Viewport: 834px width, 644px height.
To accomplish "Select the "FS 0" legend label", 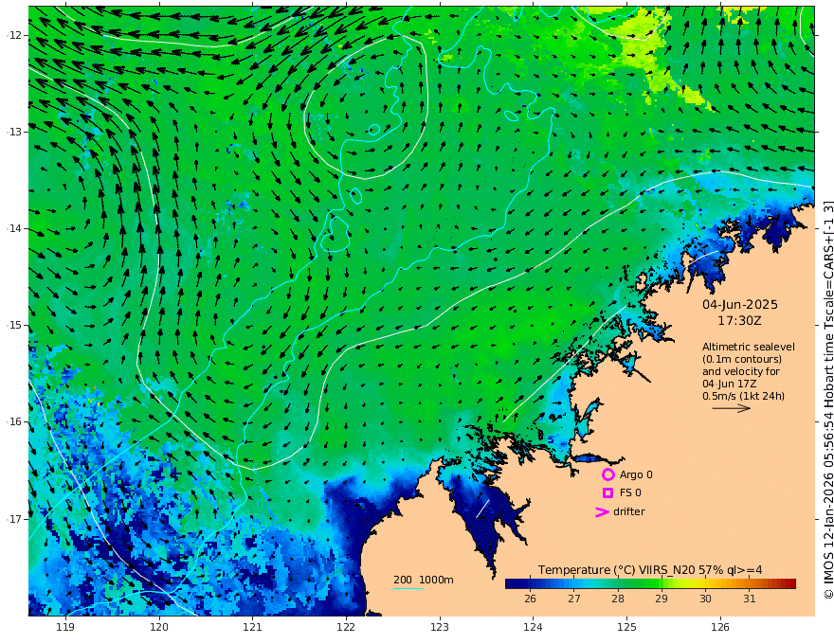I will [x=630, y=493].
